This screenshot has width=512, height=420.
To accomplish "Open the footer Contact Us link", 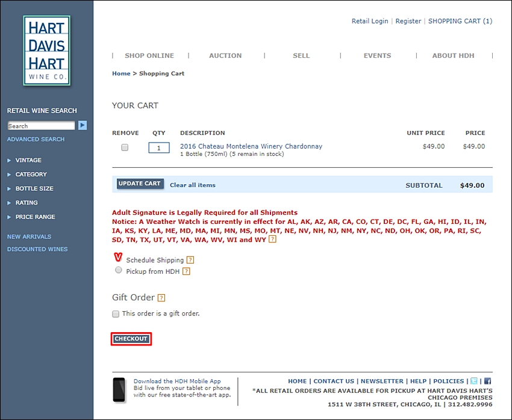I will 334,381.
